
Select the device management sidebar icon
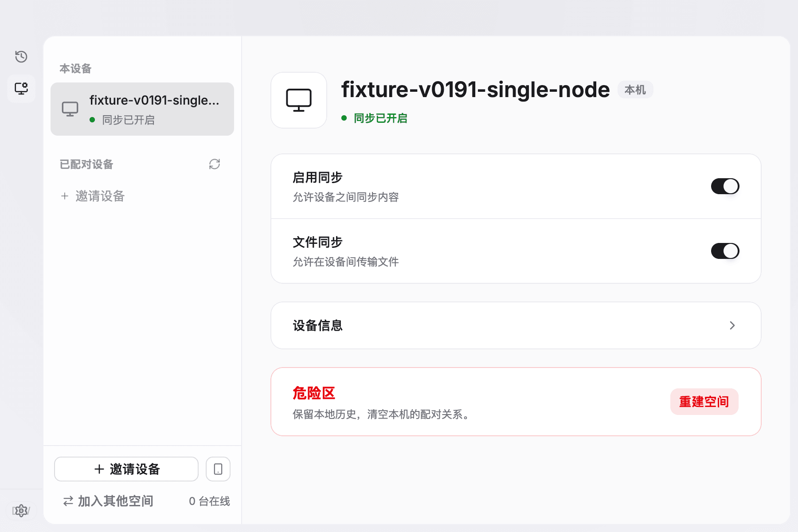21,89
